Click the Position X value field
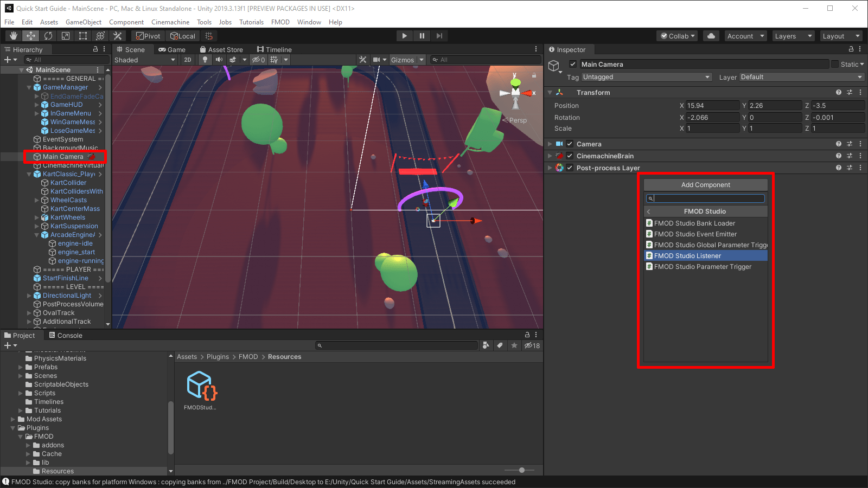The image size is (868, 488). pyautogui.click(x=712, y=106)
